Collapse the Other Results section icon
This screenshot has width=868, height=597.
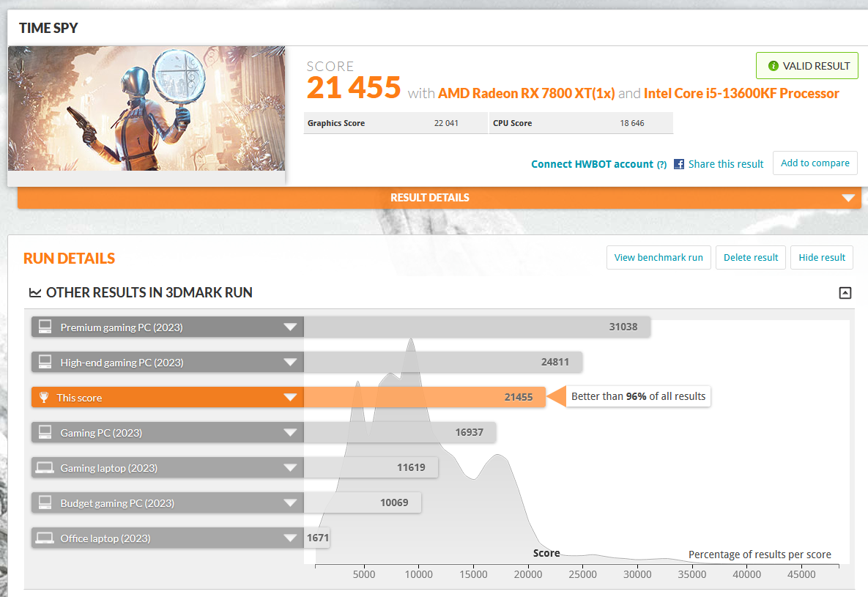(x=845, y=292)
